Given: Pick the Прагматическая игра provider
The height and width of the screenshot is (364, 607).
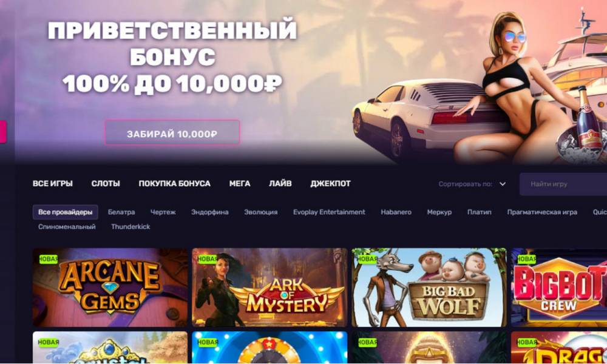Looking at the screenshot, I should (x=542, y=212).
